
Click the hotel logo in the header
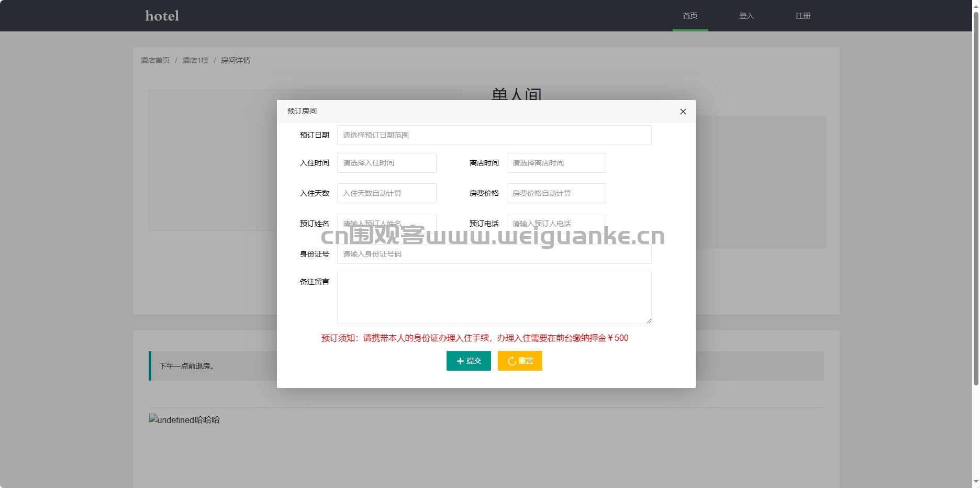[x=162, y=16]
